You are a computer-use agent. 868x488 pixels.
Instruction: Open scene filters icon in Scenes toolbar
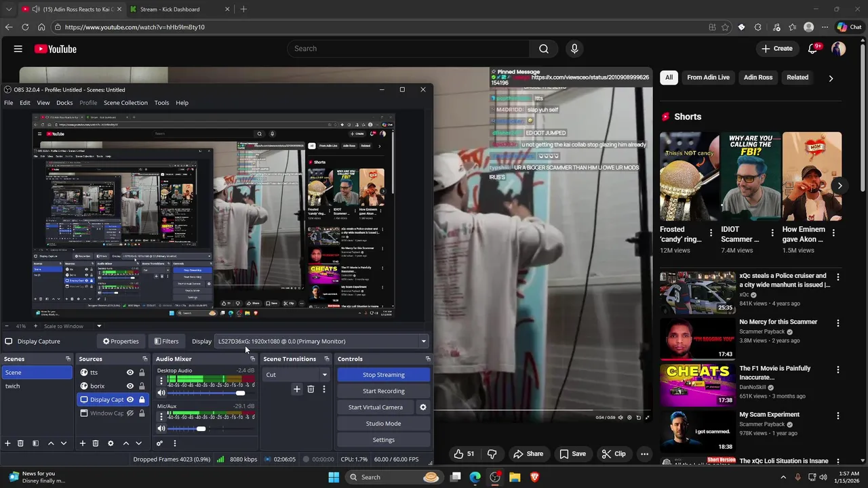tap(35, 443)
